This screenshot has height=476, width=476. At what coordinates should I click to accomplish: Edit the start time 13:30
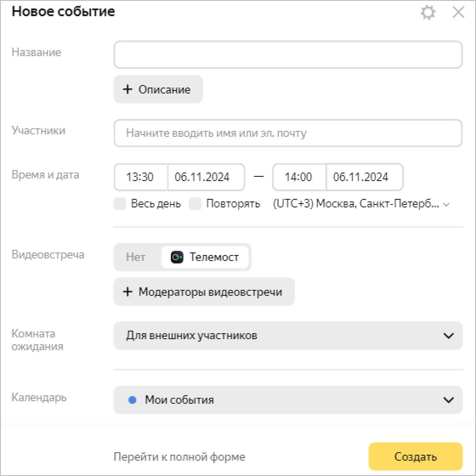(140, 177)
